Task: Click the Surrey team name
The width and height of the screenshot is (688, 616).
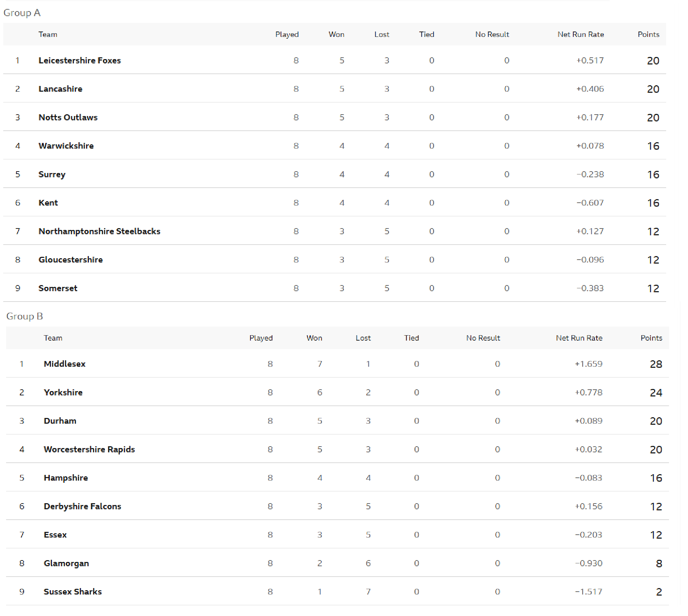Action: [52, 174]
